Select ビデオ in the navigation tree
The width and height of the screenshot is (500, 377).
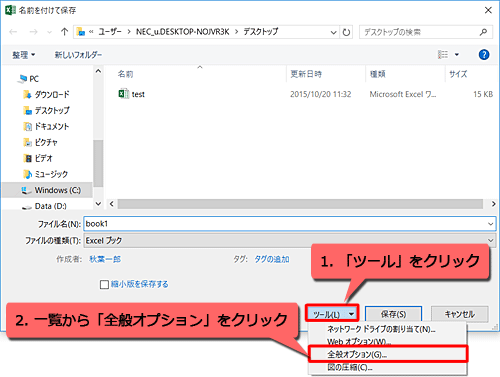[x=38, y=158]
